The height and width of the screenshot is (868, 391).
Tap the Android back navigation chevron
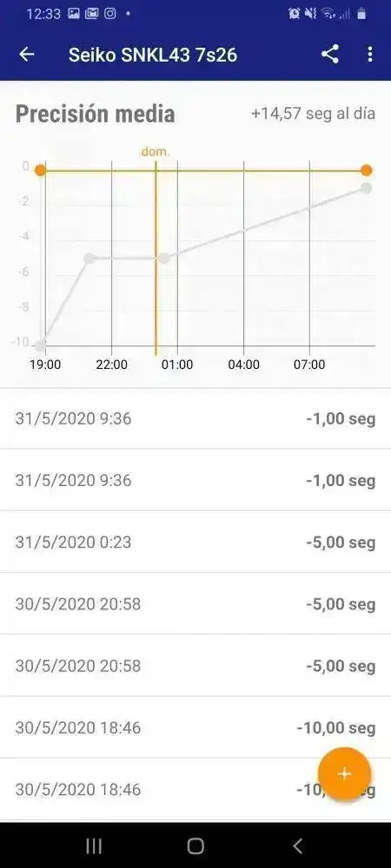pos(297,845)
